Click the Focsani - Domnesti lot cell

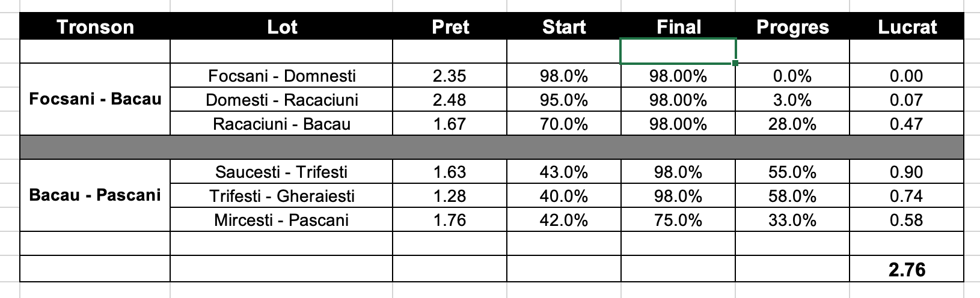281,76
